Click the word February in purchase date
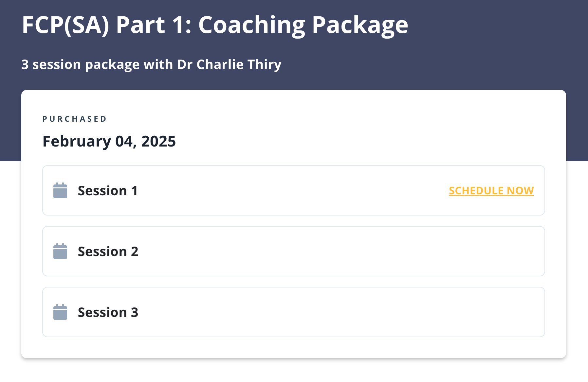This screenshot has width=588, height=382. point(77,142)
